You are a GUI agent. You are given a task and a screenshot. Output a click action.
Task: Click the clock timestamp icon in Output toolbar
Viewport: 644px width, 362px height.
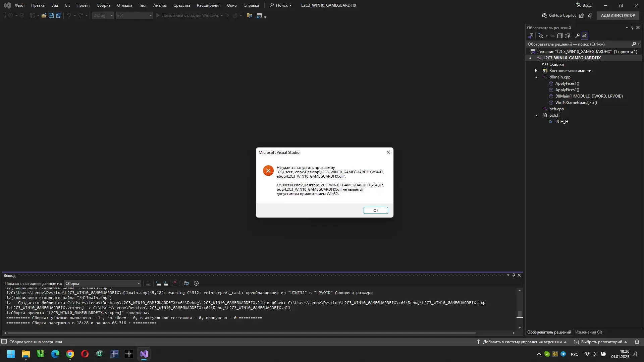196,284
